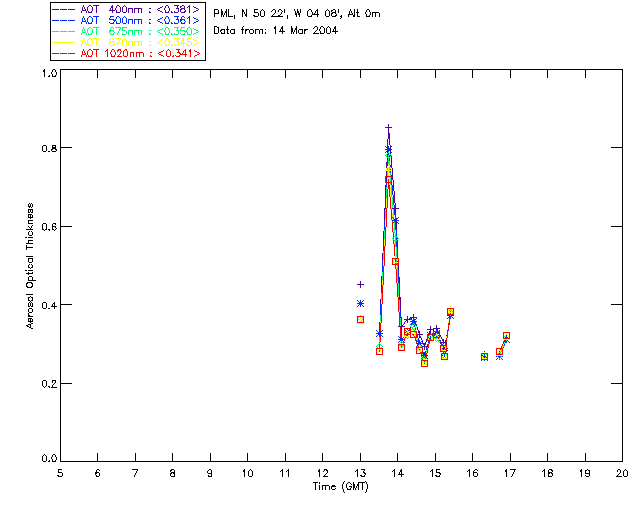Click the y-axis tick label 1.0
640x512 pixels.
pos(49,73)
